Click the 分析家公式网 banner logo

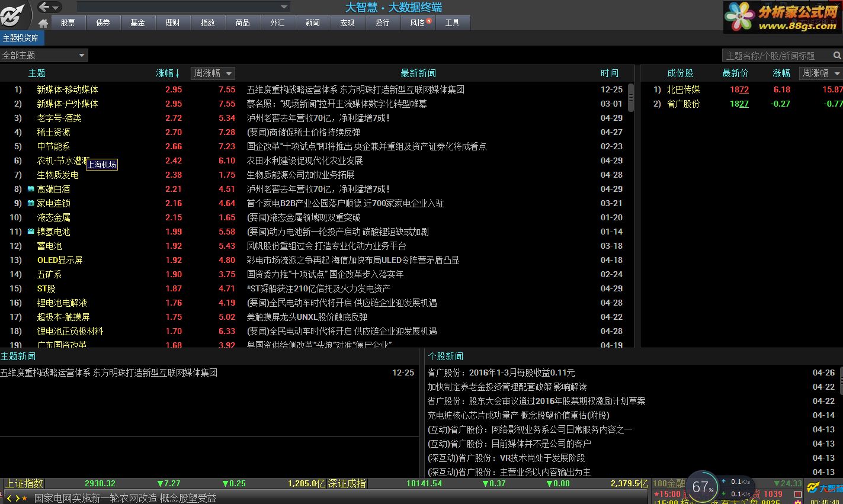782,17
